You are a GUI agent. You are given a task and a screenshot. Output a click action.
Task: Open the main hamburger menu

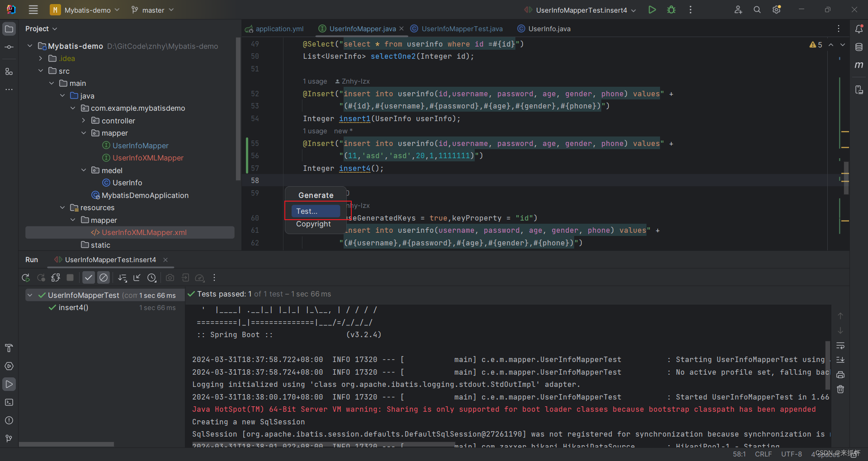(x=33, y=9)
